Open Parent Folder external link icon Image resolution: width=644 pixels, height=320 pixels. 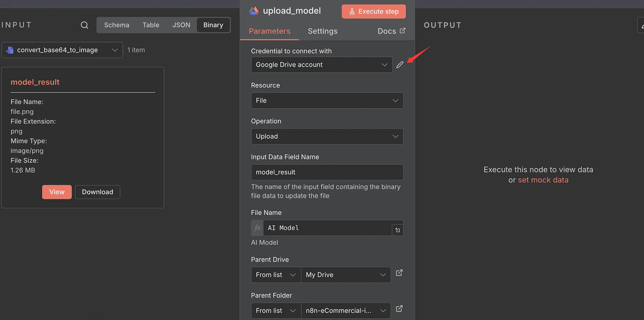click(x=399, y=309)
